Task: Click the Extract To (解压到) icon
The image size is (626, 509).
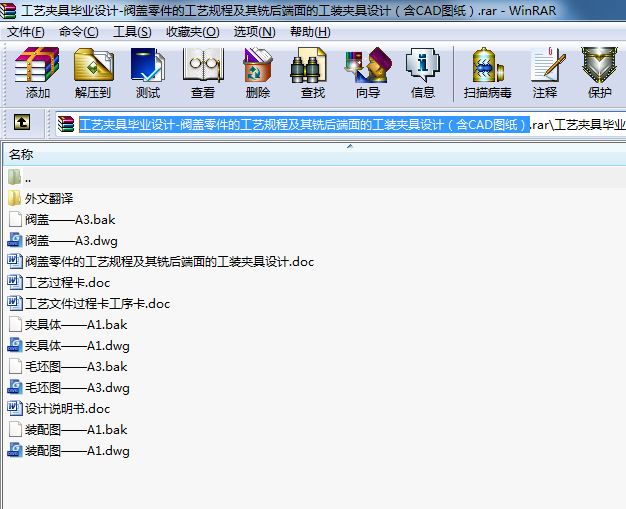Action: pyautogui.click(x=93, y=73)
